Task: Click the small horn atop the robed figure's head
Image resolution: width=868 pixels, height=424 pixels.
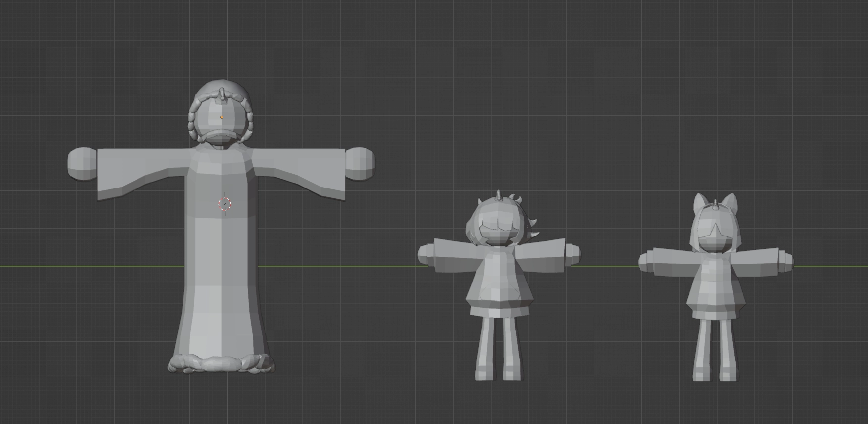Action: coord(222,93)
